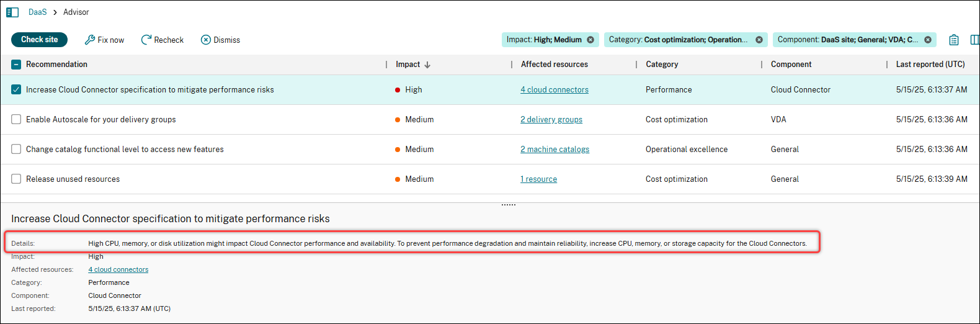Click the Dismiss circle-x icon
Screen dimensions: 980x324
click(x=206, y=40)
